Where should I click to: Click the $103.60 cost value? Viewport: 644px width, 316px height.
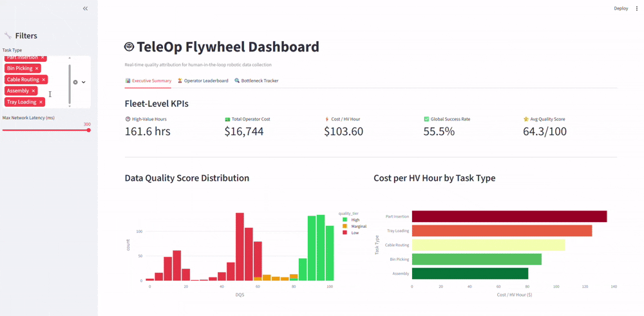click(344, 131)
